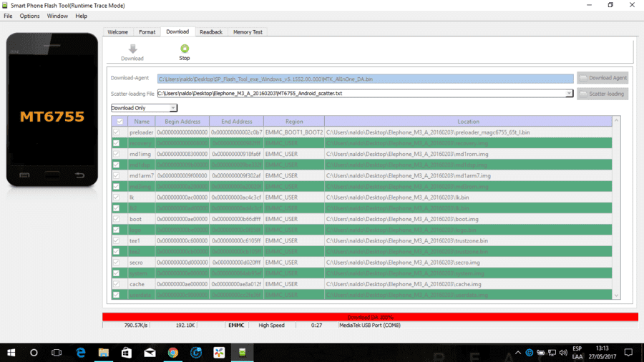Viewport: 644px width, 362px height.
Task: Open Google Chrome from the taskbar
Action: tap(173, 353)
